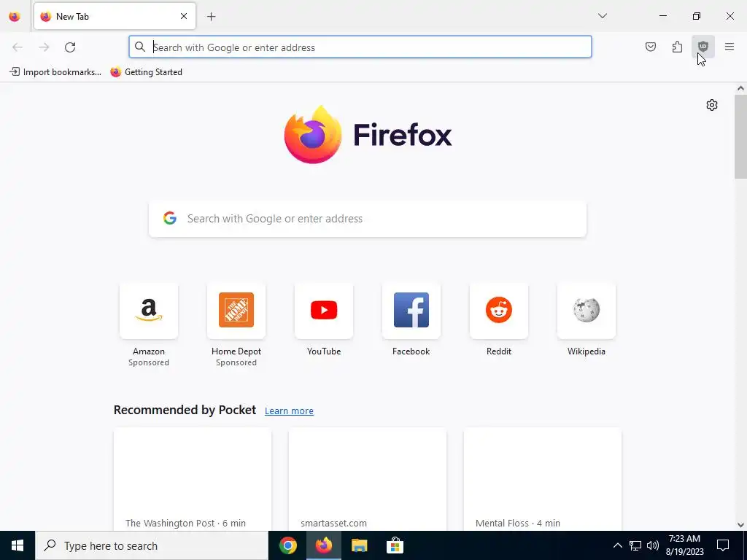Click the Google logo in search box
747x560 pixels.
point(170,218)
